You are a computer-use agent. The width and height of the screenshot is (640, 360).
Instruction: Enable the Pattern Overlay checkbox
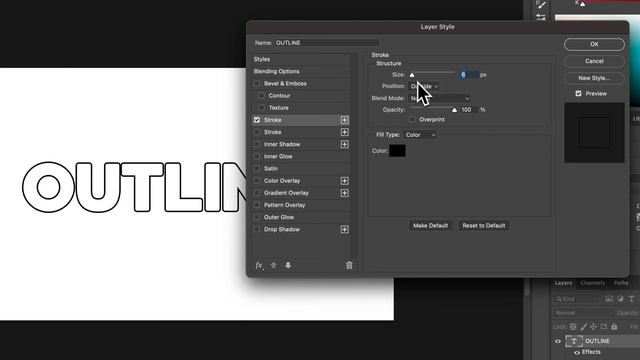257,205
